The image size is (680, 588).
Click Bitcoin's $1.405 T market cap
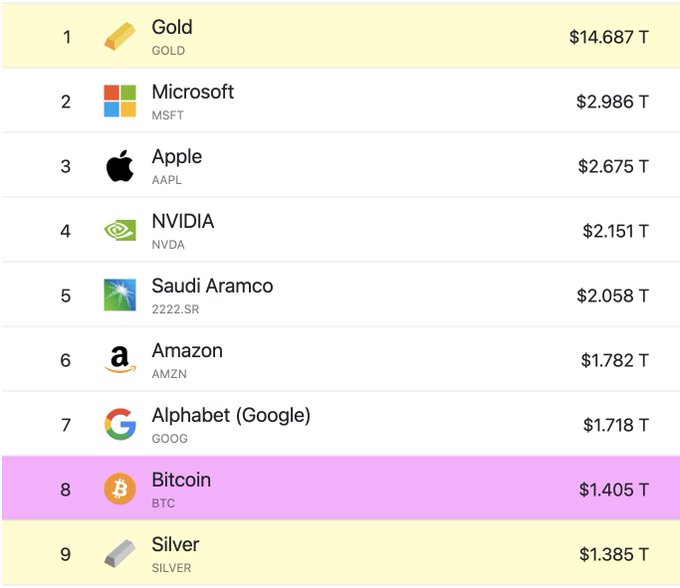coord(614,490)
